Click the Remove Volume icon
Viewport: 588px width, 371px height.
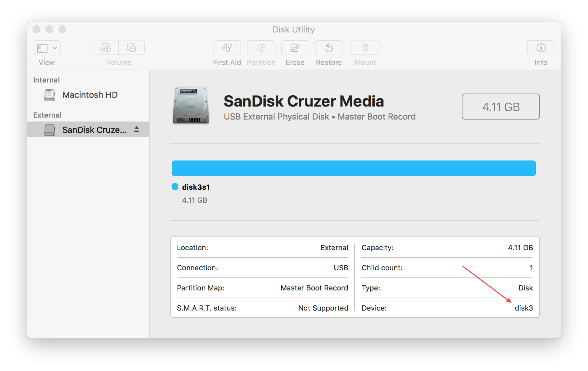point(132,48)
